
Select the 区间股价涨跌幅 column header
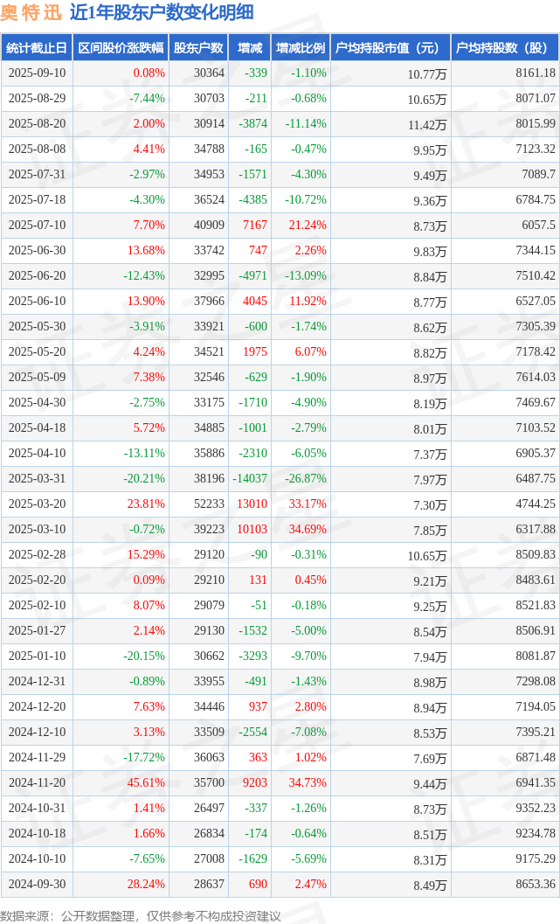(119, 48)
